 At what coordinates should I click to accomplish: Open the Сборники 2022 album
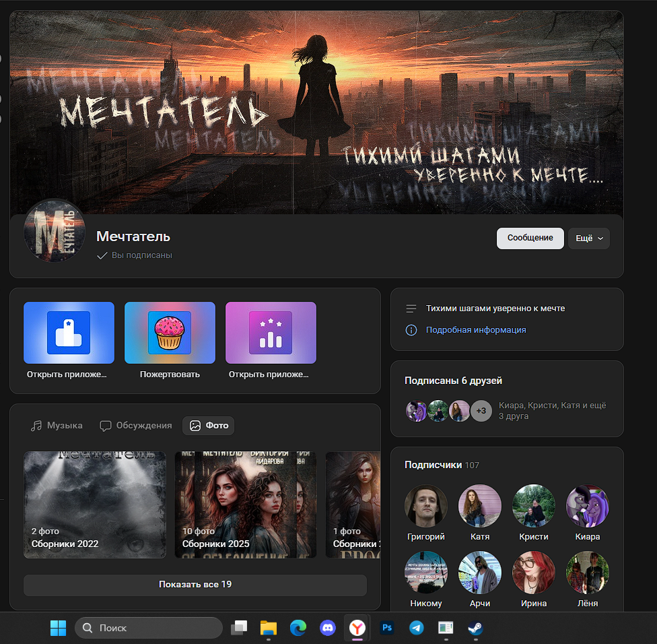click(x=95, y=505)
